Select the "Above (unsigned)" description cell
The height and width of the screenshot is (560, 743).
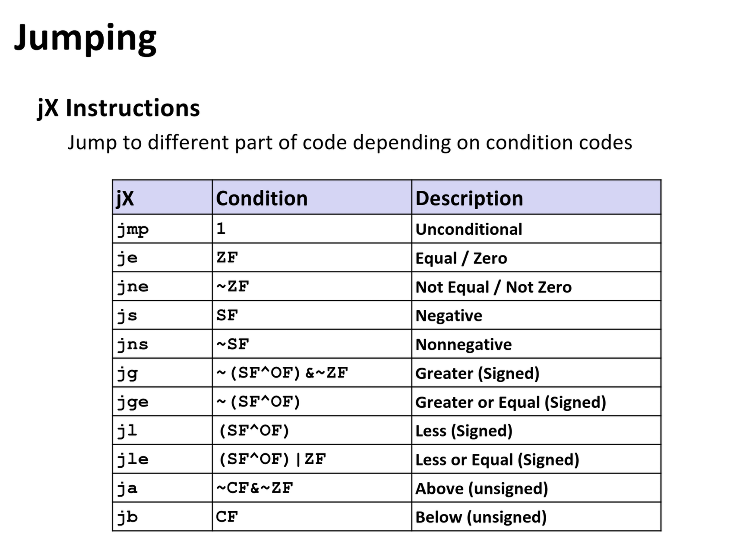coord(481,488)
